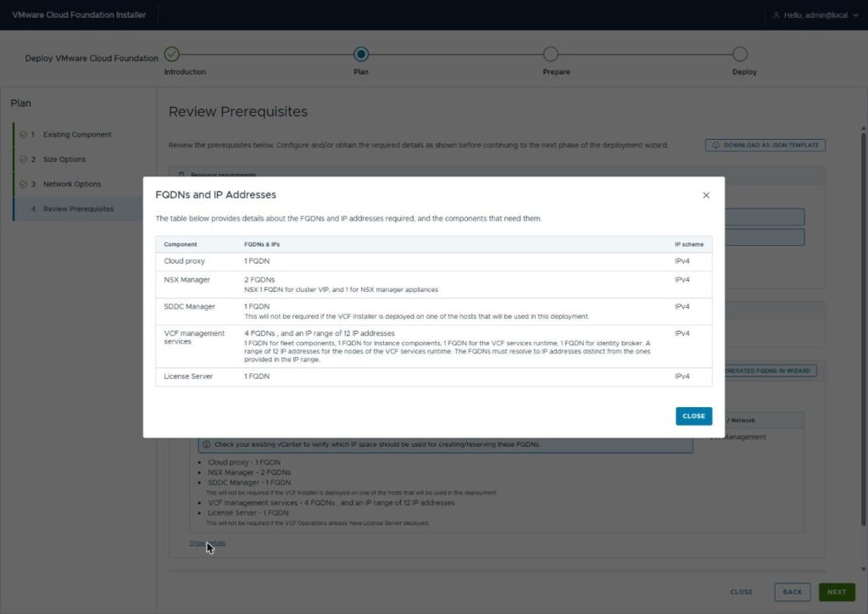Open Network Options step in sidebar
Viewport: 868px width, 614px height.
pyautogui.click(x=72, y=184)
